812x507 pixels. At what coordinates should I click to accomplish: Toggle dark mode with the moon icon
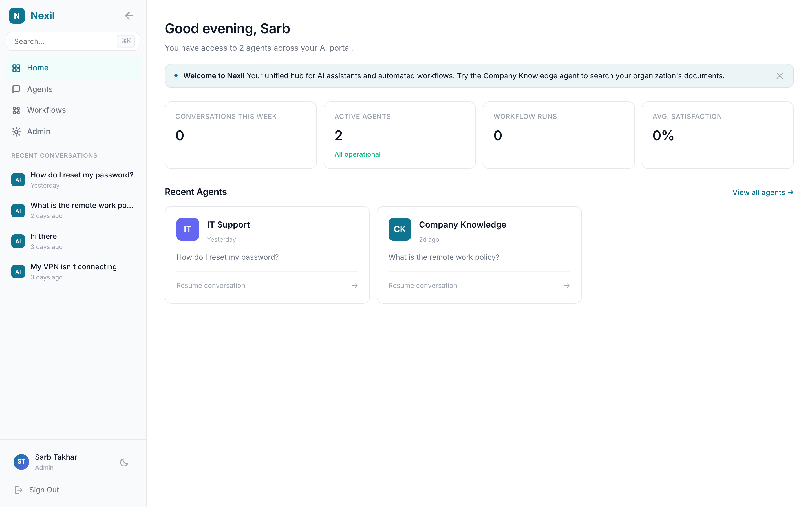pos(124,462)
